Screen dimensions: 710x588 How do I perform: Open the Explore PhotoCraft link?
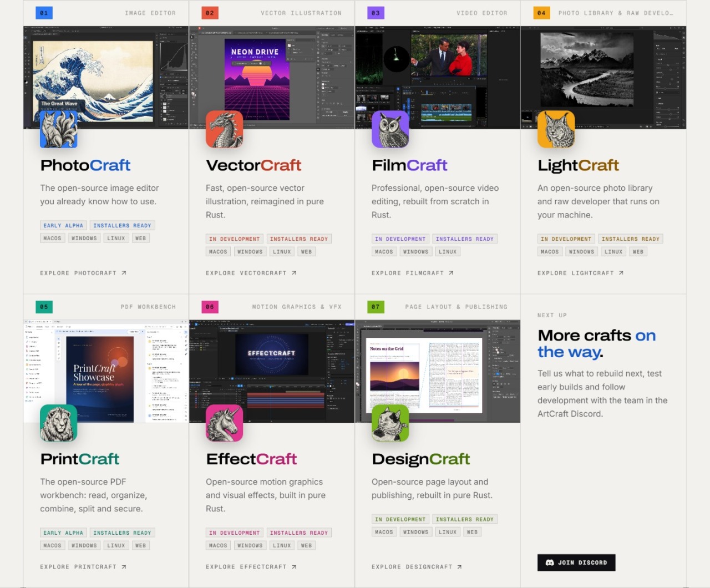click(x=83, y=273)
